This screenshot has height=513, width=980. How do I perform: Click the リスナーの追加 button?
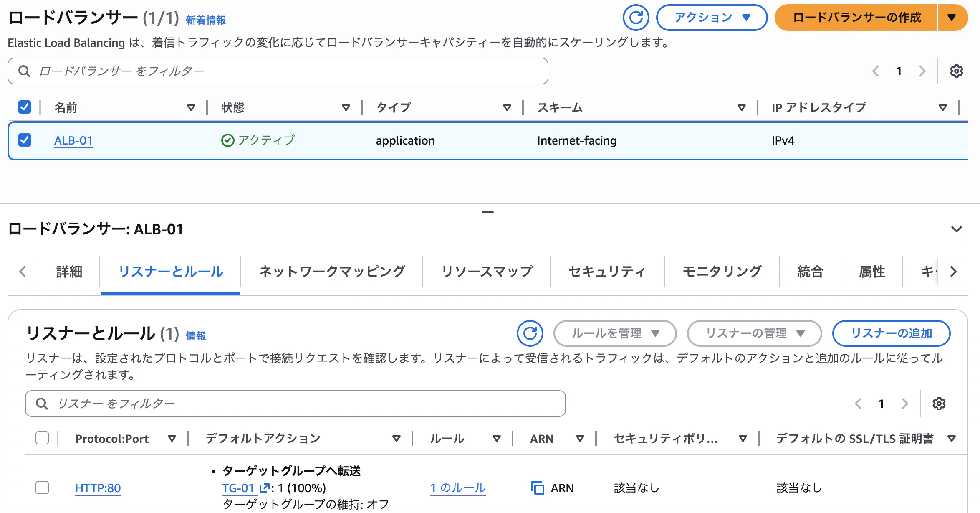pyautogui.click(x=891, y=333)
